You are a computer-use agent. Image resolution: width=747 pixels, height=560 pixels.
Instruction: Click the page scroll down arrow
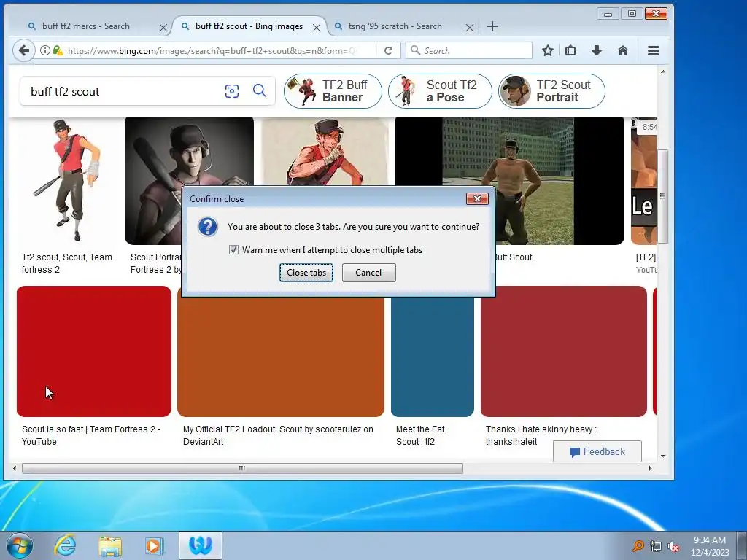(x=662, y=456)
